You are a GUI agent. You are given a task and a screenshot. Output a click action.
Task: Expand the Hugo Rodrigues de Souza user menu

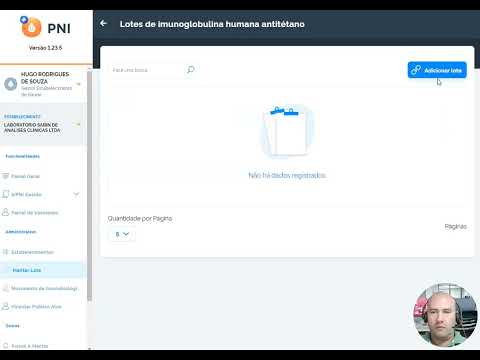pos(79,84)
